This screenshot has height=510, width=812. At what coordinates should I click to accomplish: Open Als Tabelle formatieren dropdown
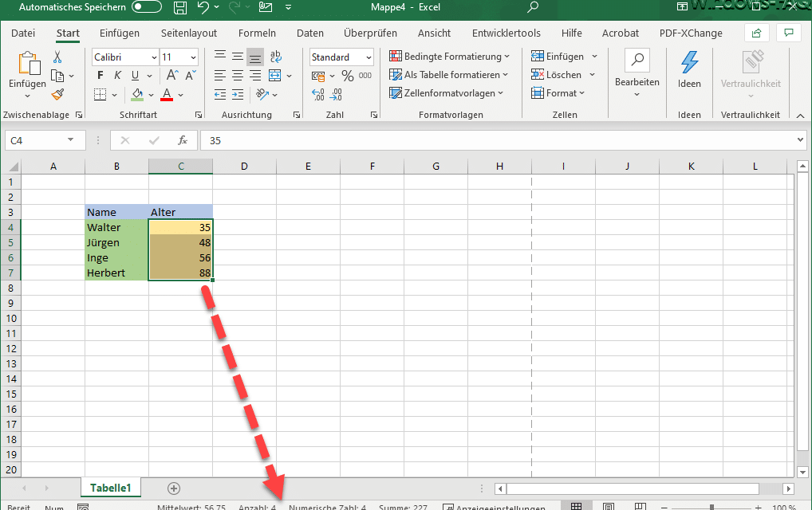point(448,75)
